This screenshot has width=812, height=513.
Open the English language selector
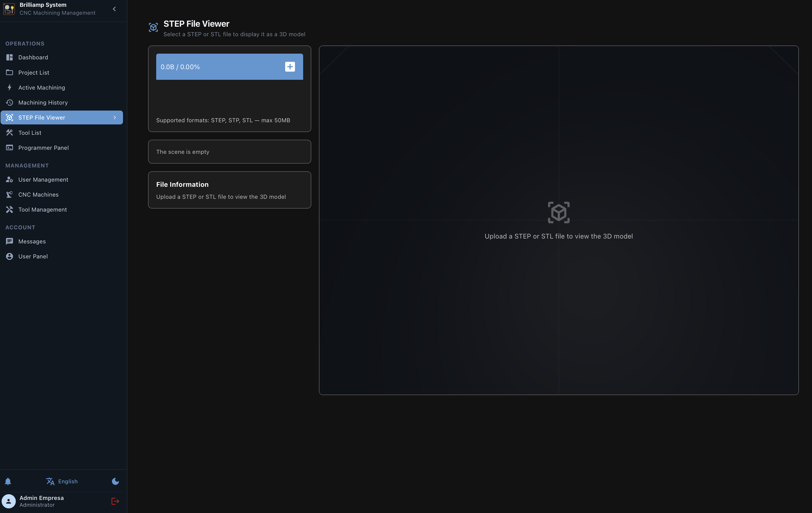pyautogui.click(x=62, y=481)
